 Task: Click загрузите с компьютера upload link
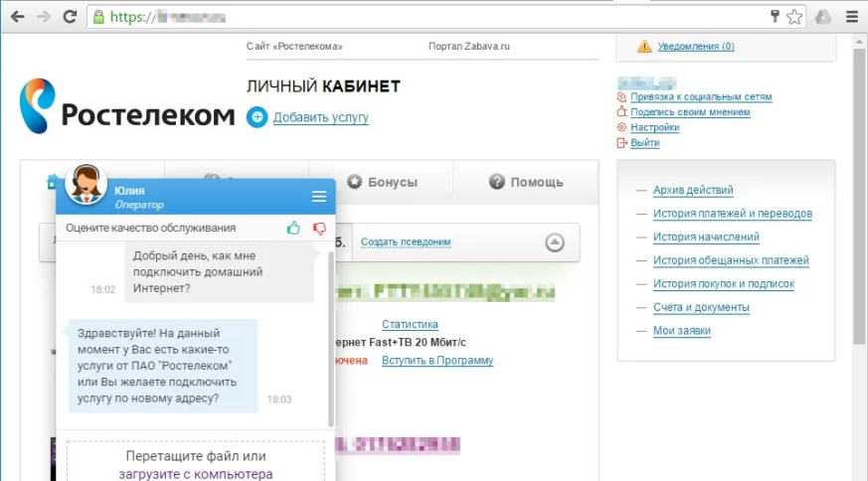[196, 474]
